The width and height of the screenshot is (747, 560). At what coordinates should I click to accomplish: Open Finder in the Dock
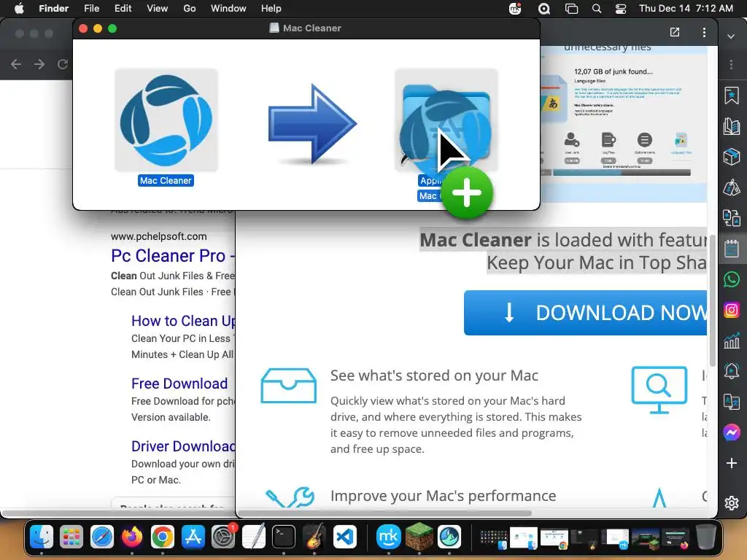click(42, 537)
